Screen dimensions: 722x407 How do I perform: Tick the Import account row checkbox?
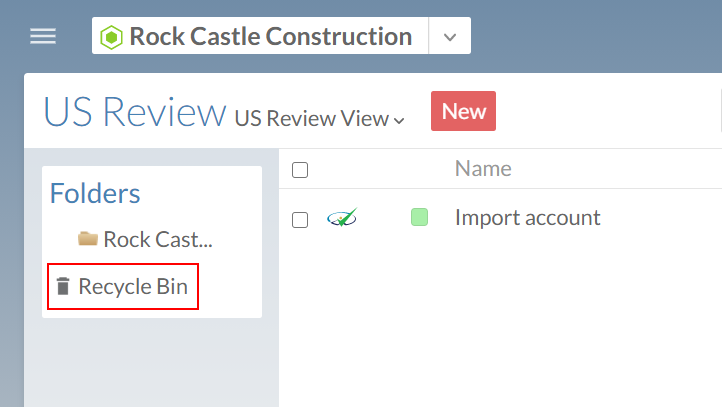click(300, 219)
